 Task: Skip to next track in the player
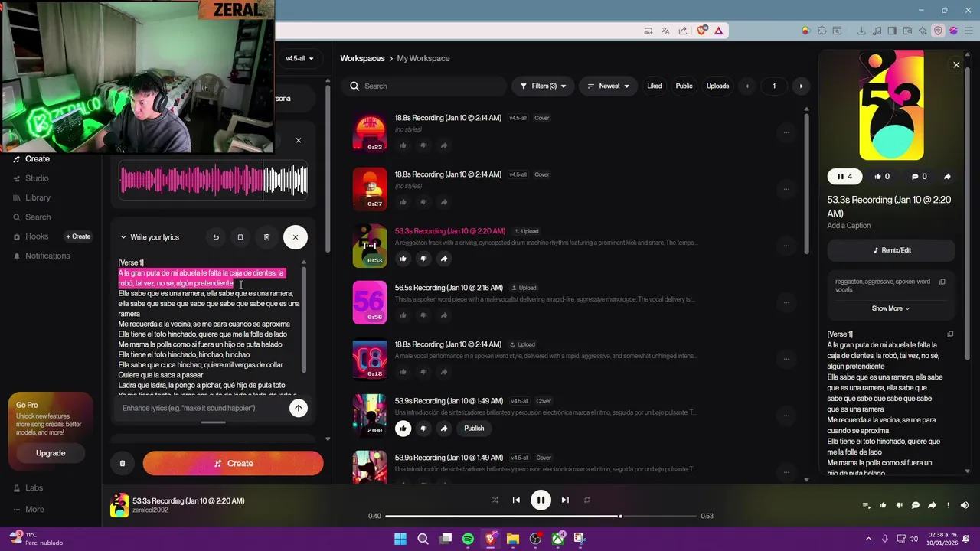(565, 500)
